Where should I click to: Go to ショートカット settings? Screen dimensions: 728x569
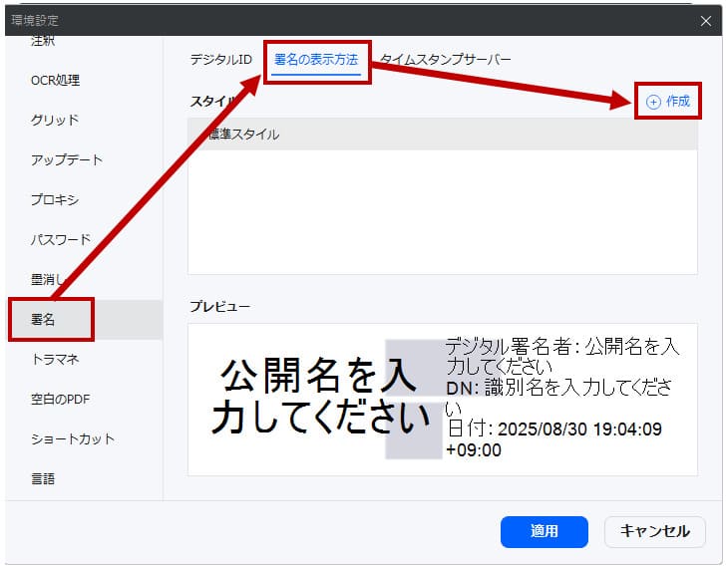click(x=72, y=438)
